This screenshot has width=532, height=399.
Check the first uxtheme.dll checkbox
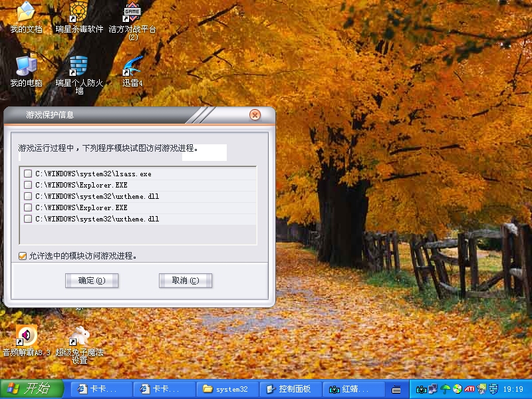click(28, 196)
